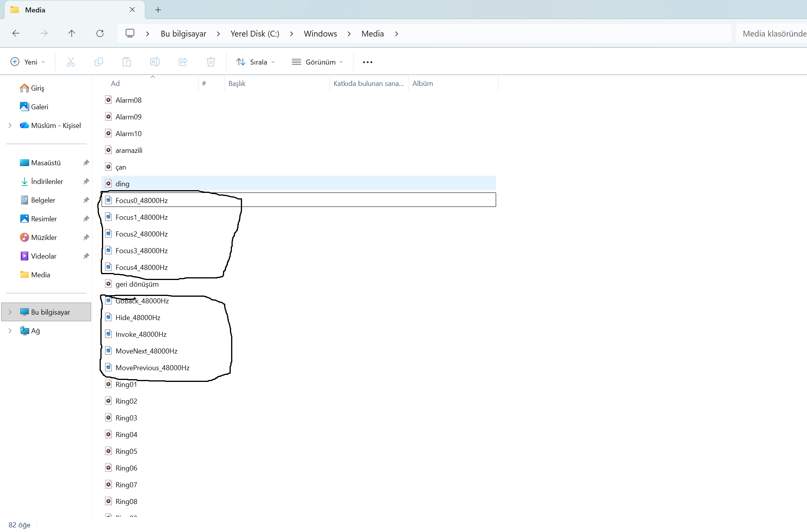807x532 pixels.
Task: Expand the Müslüm - Kişisel OneDrive node
Action: [10, 125]
